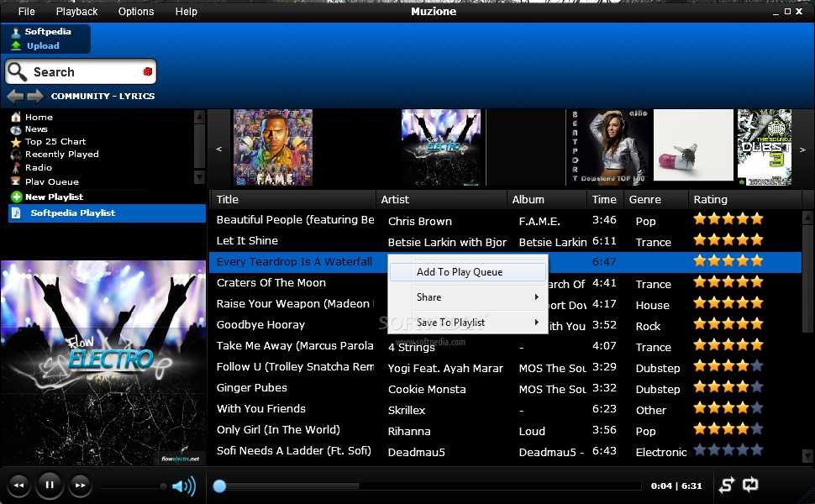Open the Radio section
The image size is (815, 504).
point(39,167)
